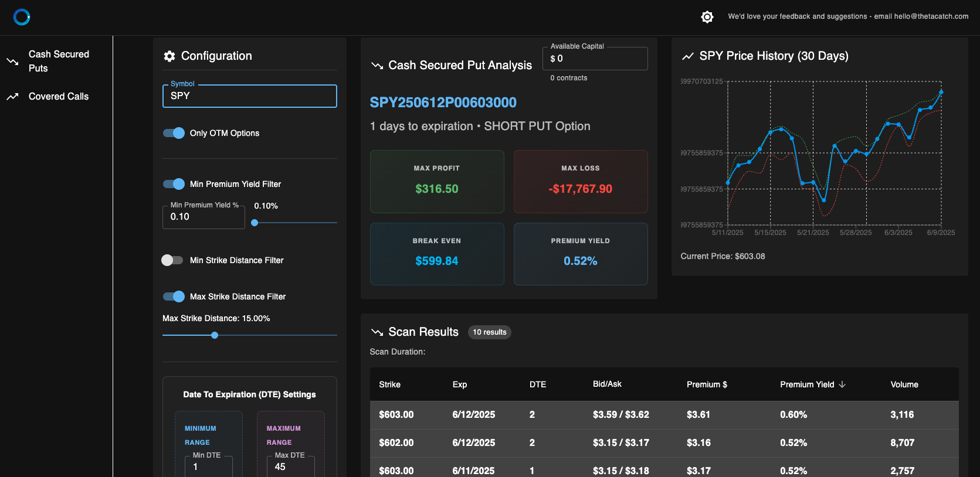Click the SPY250612P00603000 contract symbol
The image size is (980, 477).
[x=443, y=103]
